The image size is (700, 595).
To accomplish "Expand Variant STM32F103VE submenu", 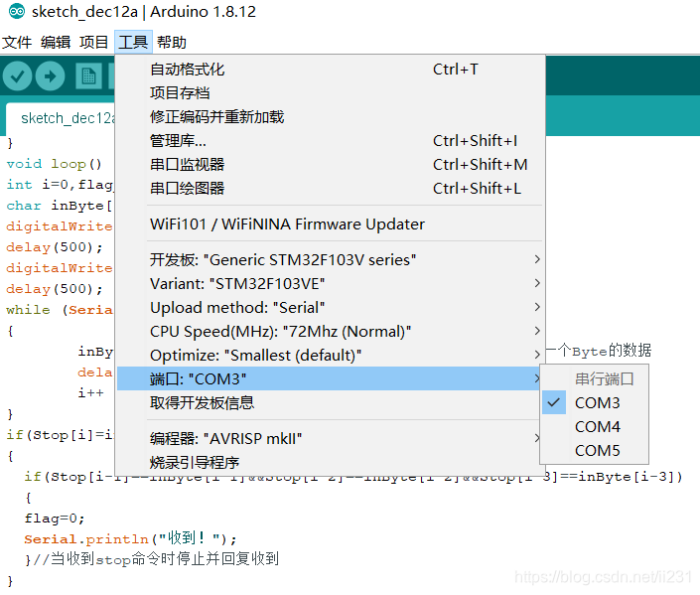I will point(330,284).
